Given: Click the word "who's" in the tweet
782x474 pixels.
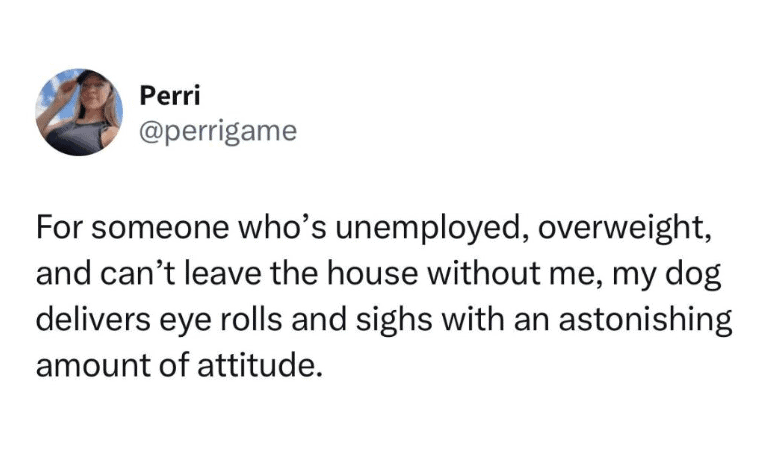Looking at the screenshot, I should click(283, 228).
